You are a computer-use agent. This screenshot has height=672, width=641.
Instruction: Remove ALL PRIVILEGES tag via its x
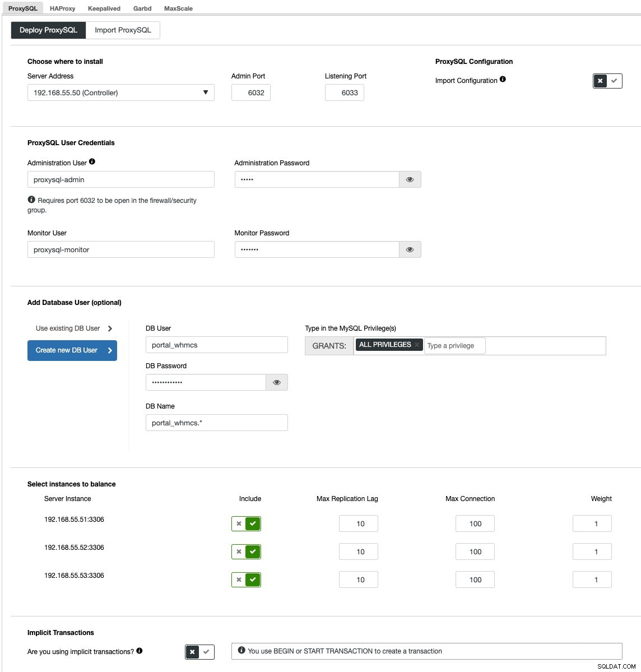[416, 345]
